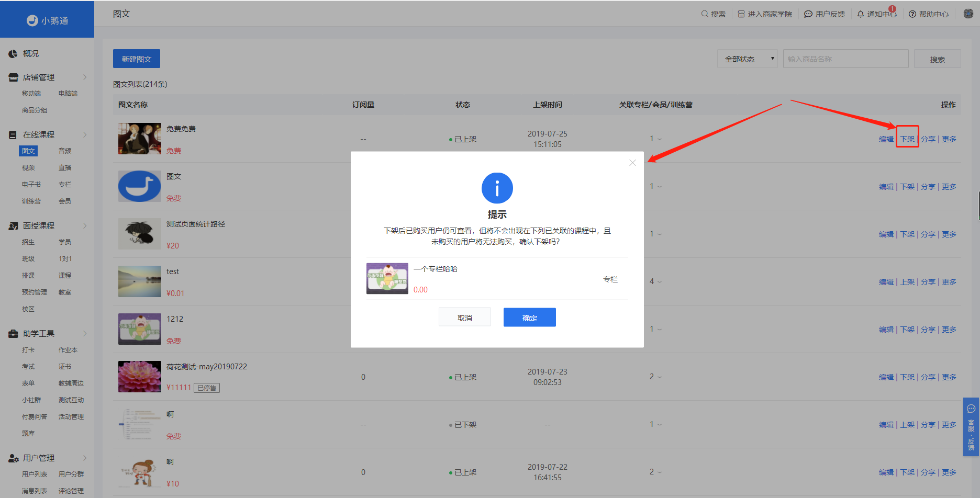Focus the 输入商品名称 search field
The width and height of the screenshot is (980, 498).
click(x=846, y=59)
